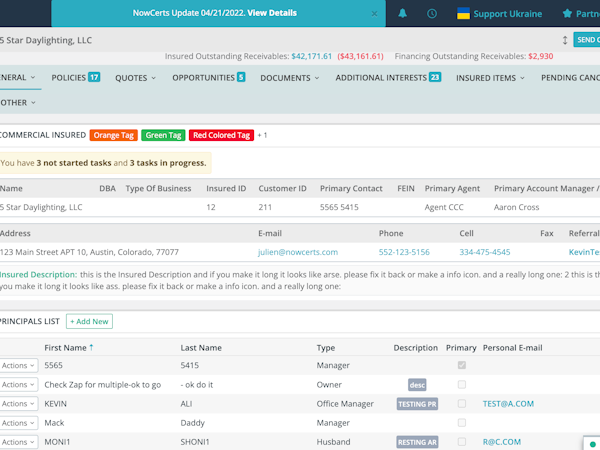
Task: Open Actions dropdown for Check Zap row
Action: tap(18, 385)
